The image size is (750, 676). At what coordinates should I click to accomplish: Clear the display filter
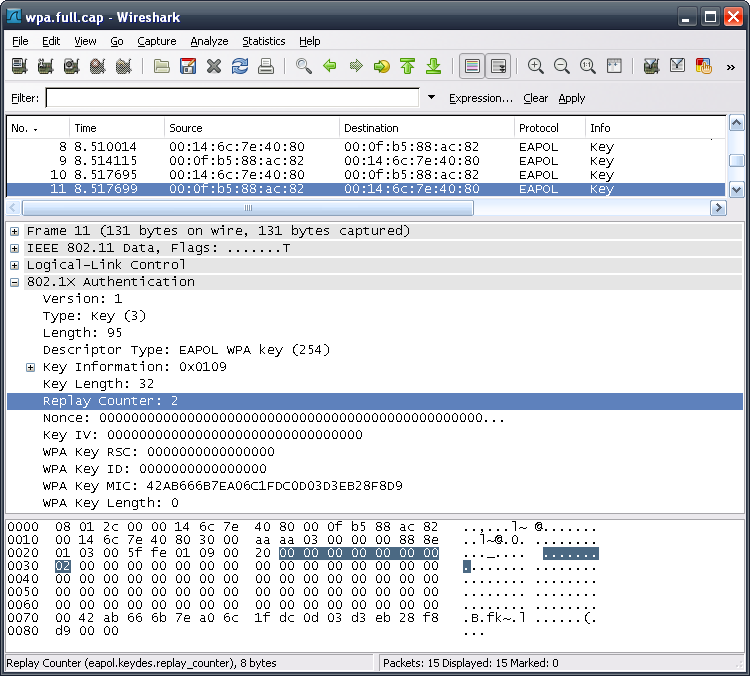click(x=535, y=98)
